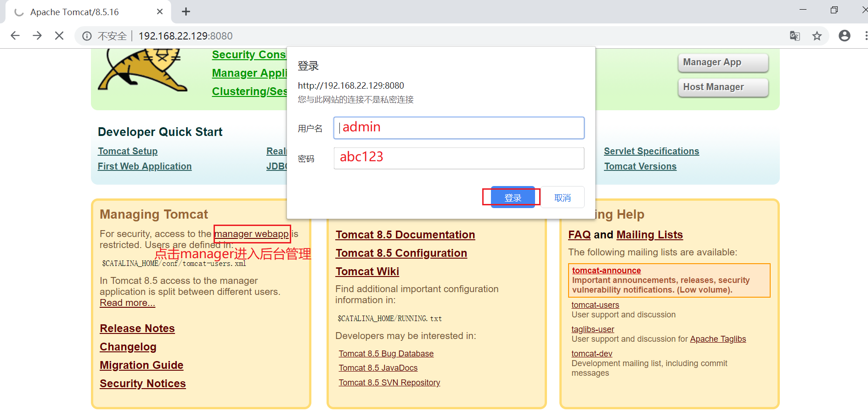Click the username input field
Screen dimensions: 868x418
[459, 128]
